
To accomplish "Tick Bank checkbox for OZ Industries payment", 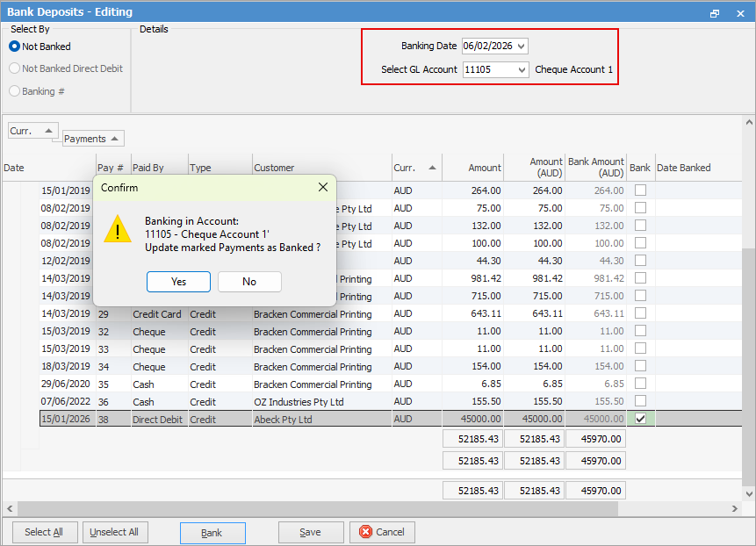I will coord(640,401).
